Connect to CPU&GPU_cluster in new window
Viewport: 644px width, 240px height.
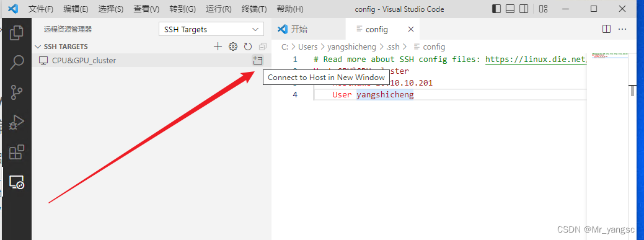tap(257, 60)
